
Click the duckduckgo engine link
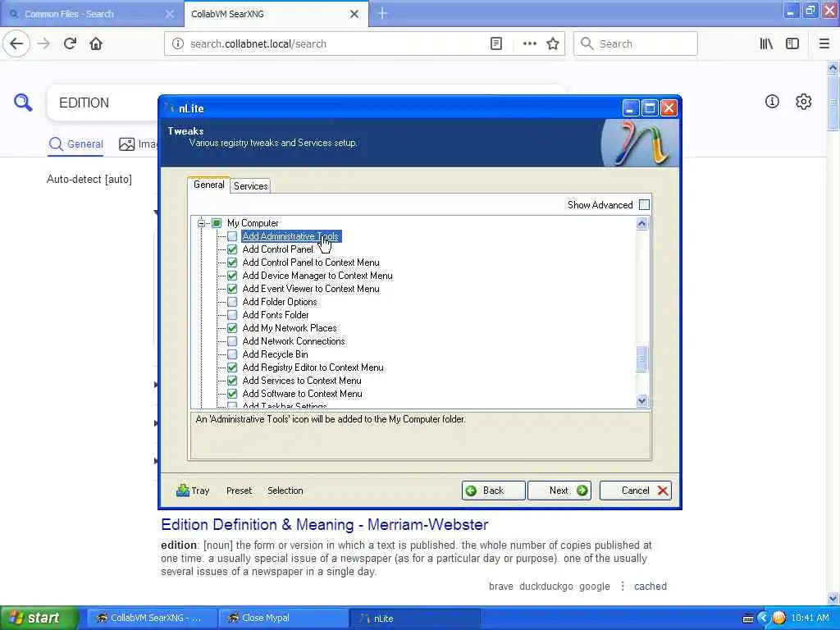(x=546, y=586)
